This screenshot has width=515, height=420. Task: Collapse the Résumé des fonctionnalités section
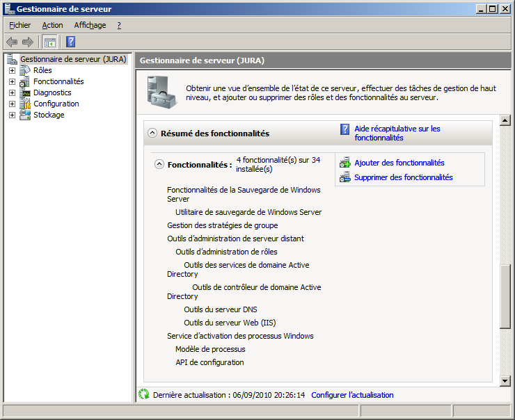(x=152, y=133)
